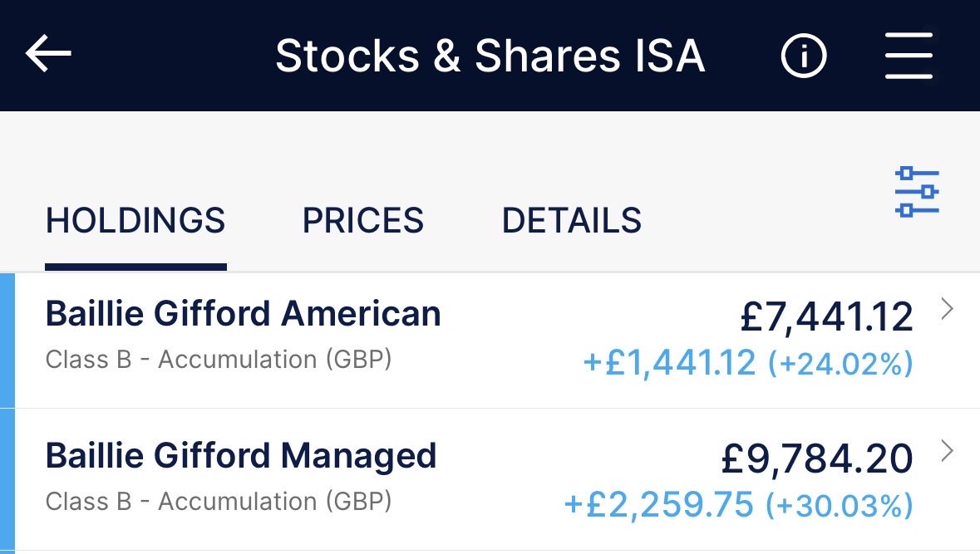Click the blue bar beside Baillie Gifford American
Screen dimensions: 980x554
(7, 341)
